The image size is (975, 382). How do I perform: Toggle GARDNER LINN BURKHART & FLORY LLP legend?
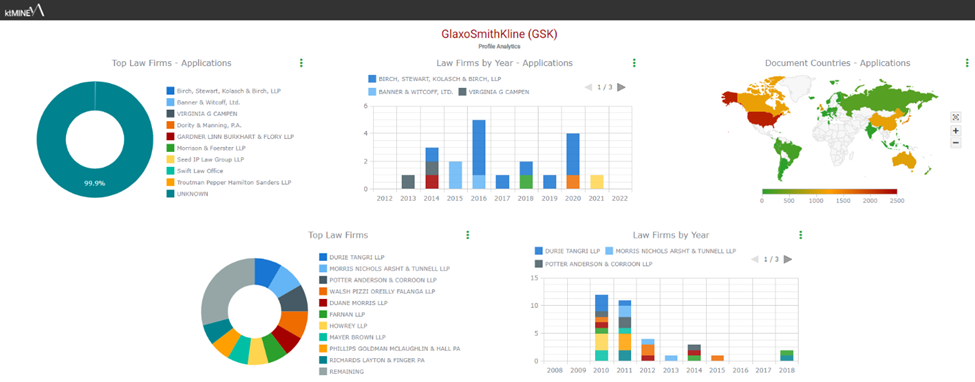pos(230,136)
